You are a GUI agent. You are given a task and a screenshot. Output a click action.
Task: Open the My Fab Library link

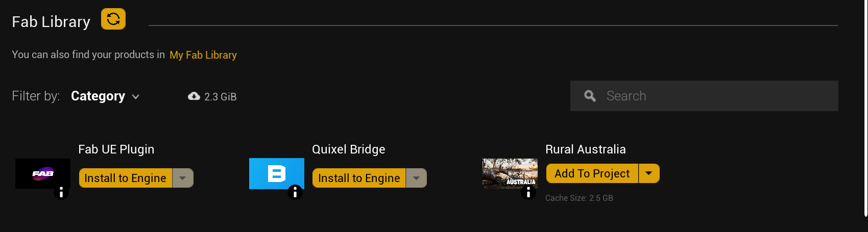click(203, 55)
